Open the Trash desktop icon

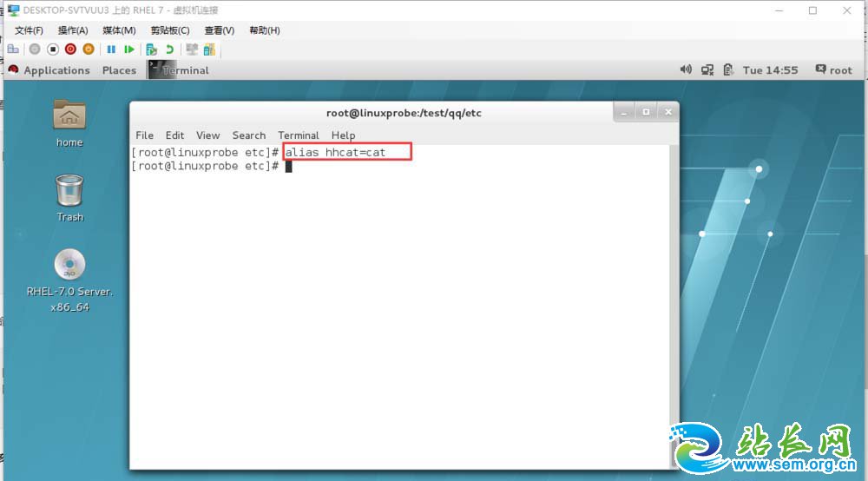click(x=69, y=197)
